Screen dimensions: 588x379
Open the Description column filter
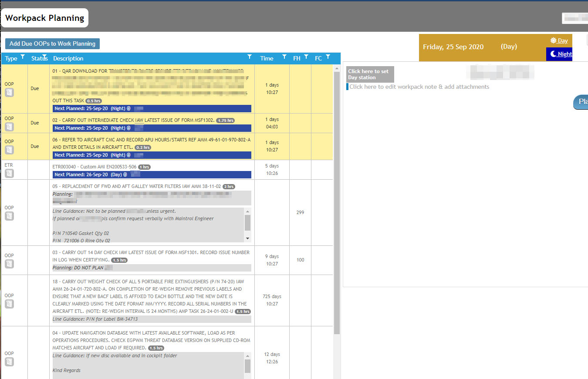point(250,57)
